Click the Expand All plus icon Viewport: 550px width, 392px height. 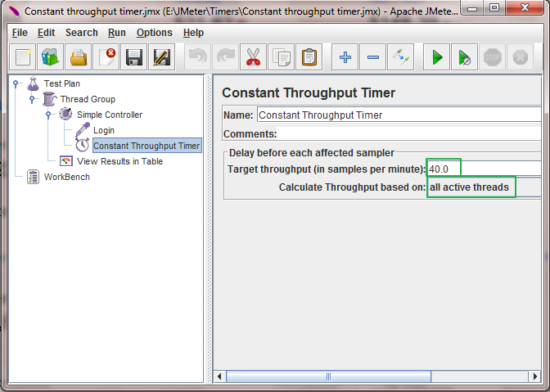click(x=345, y=56)
